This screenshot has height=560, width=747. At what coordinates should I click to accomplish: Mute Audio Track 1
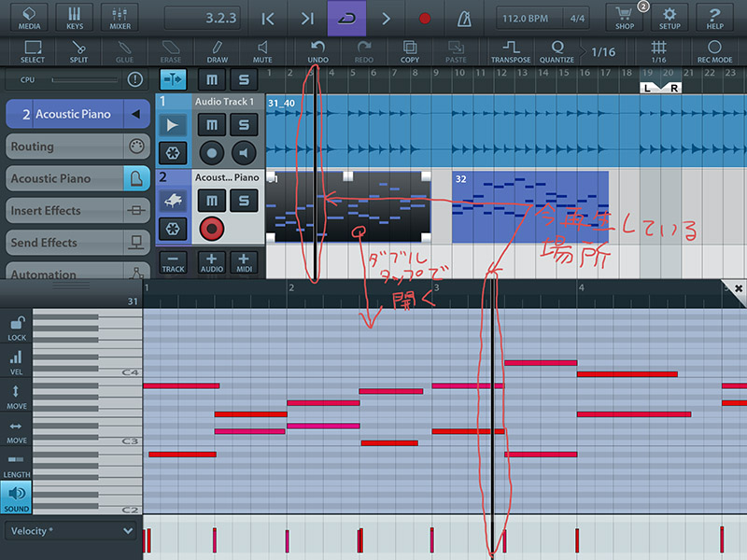(212, 125)
